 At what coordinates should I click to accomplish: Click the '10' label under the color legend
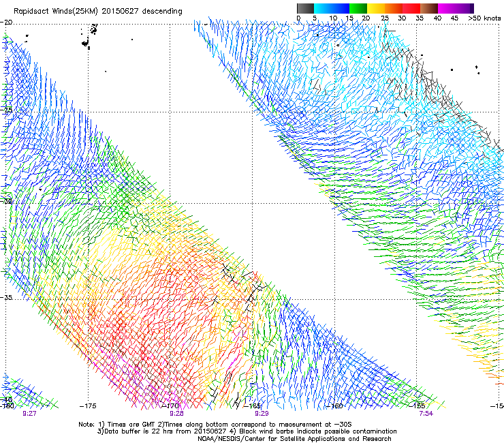333,18
